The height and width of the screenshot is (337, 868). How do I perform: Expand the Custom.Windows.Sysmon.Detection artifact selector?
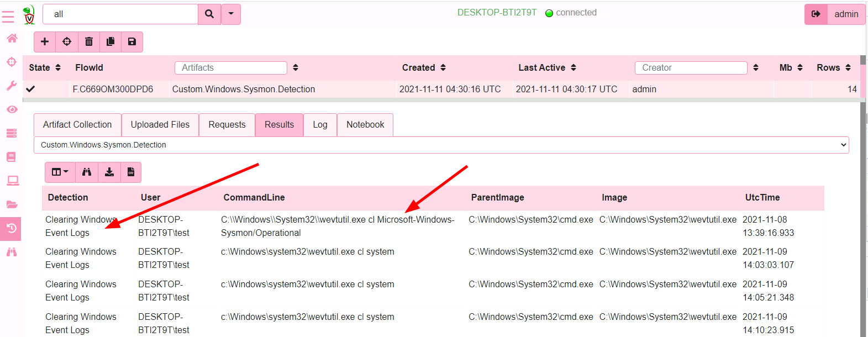441,145
